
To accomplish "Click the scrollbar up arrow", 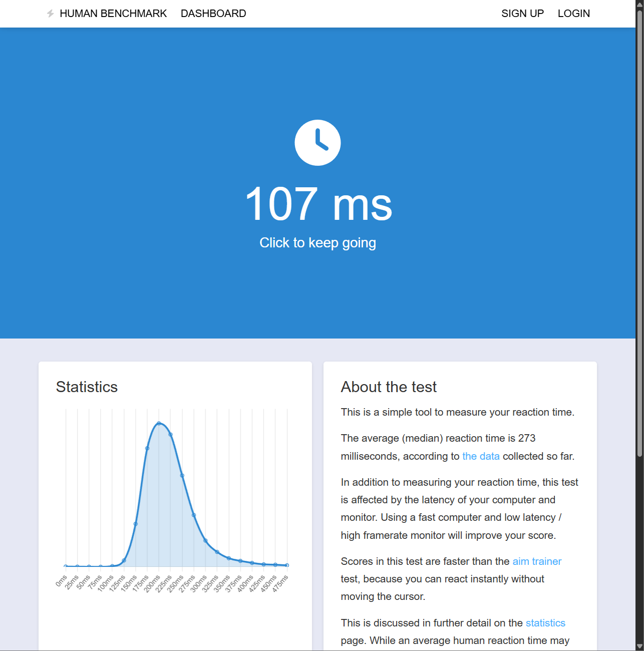I will tap(639, 4).
